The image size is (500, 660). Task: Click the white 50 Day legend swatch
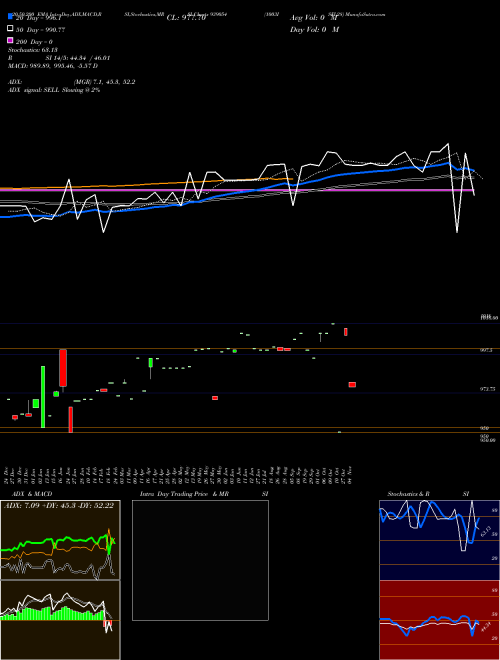coord(10,29)
